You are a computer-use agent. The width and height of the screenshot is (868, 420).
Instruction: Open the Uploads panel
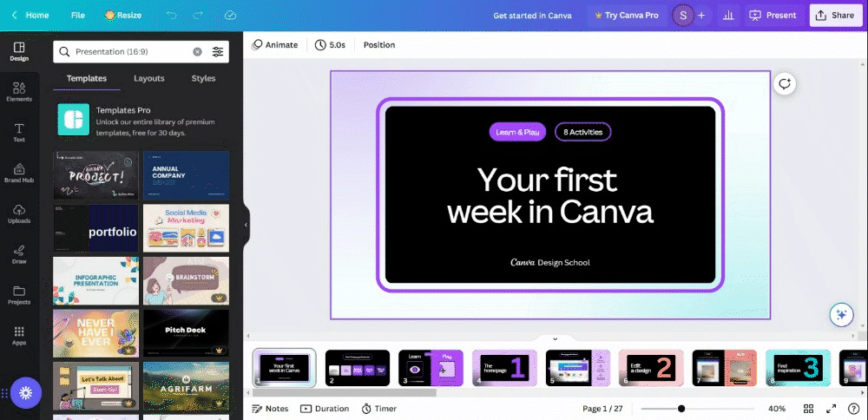[19, 214]
